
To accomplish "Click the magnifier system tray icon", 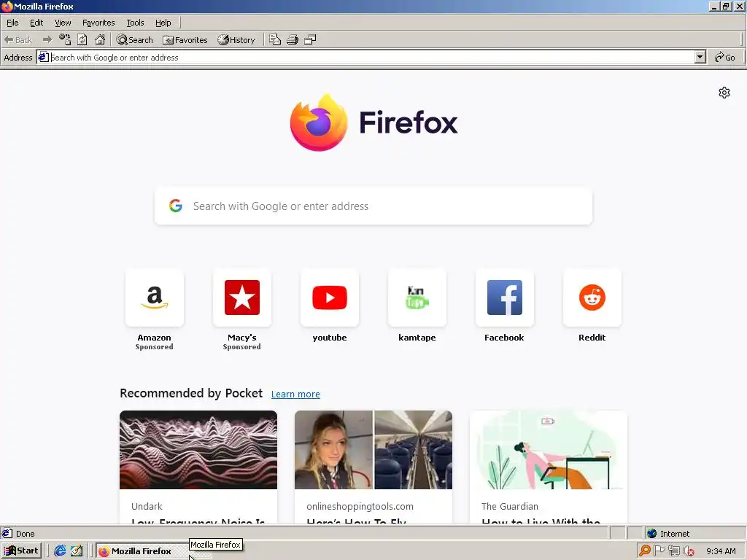I will pyautogui.click(x=645, y=551).
